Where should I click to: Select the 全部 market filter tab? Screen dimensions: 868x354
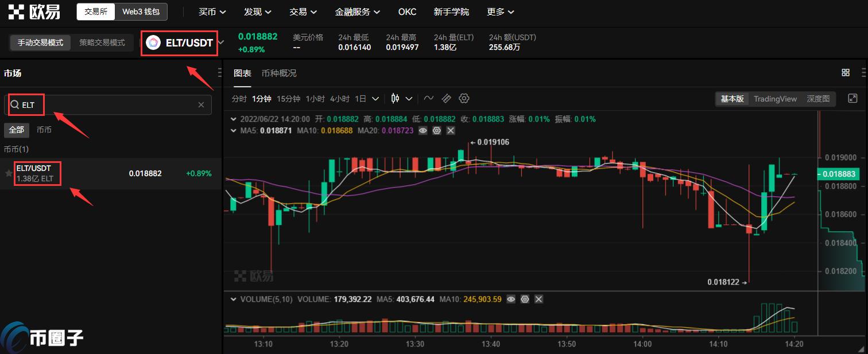(x=16, y=130)
